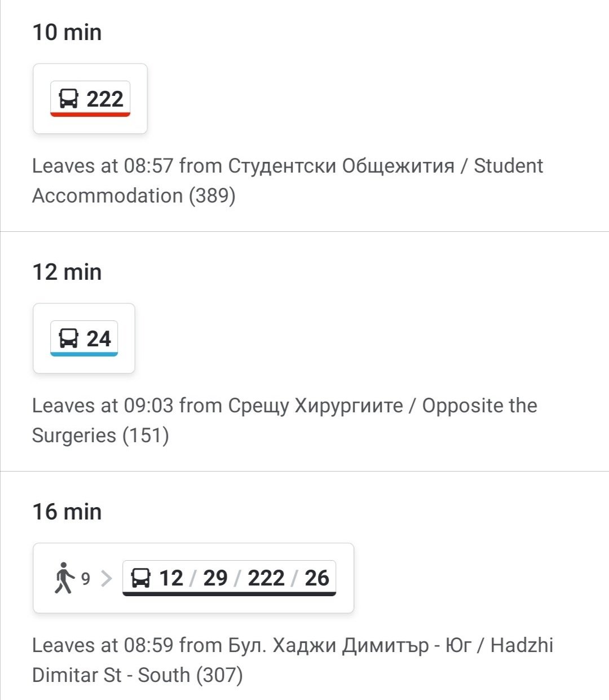Click the red line color bar under 222
Viewport: 609px width, 700px height.
90,115
